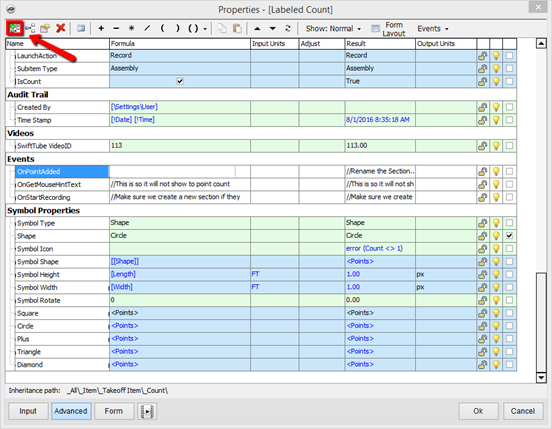Click the refresh recalculate icon
This screenshot has height=429, width=552.
[288, 29]
